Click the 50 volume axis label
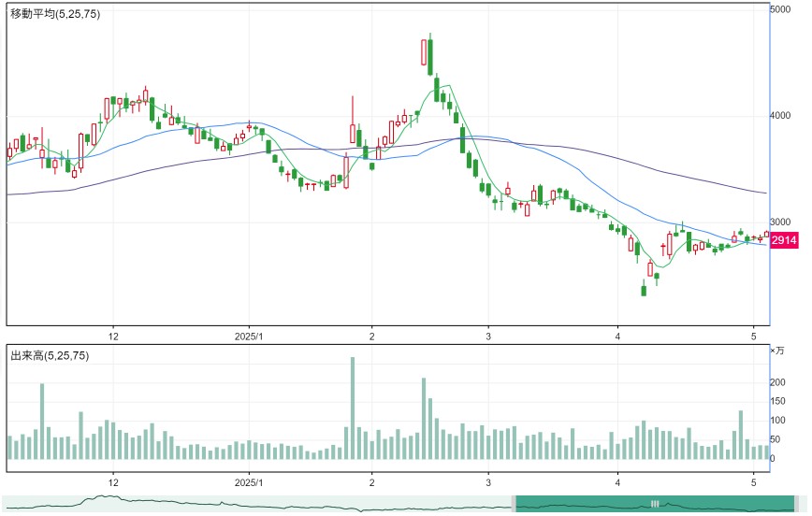The height and width of the screenshot is (516, 812). pos(776,439)
